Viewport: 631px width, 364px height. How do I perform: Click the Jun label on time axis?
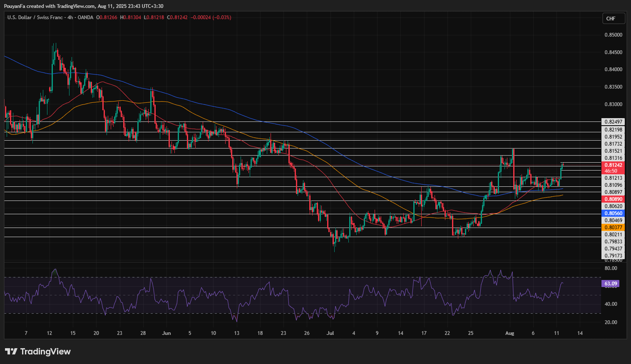tap(166, 333)
